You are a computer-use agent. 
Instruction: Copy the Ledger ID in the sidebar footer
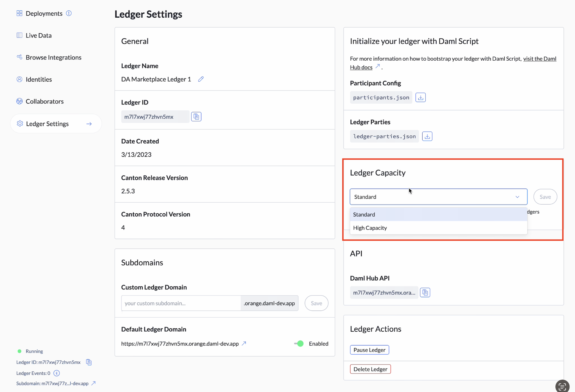click(89, 362)
